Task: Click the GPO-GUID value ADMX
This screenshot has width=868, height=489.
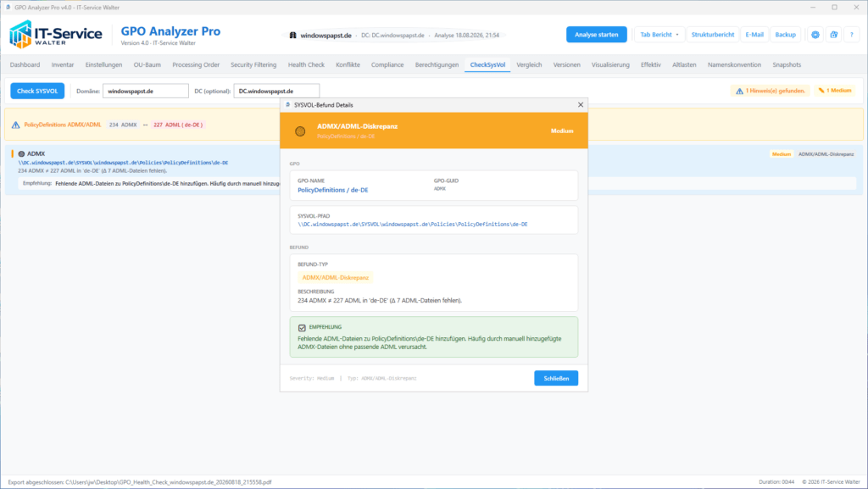Action: [440, 189]
